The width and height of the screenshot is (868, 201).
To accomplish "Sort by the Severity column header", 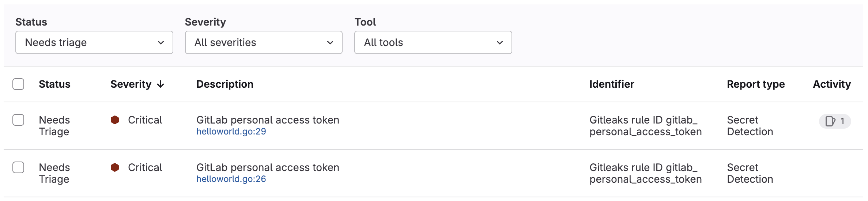I will click(x=131, y=84).
